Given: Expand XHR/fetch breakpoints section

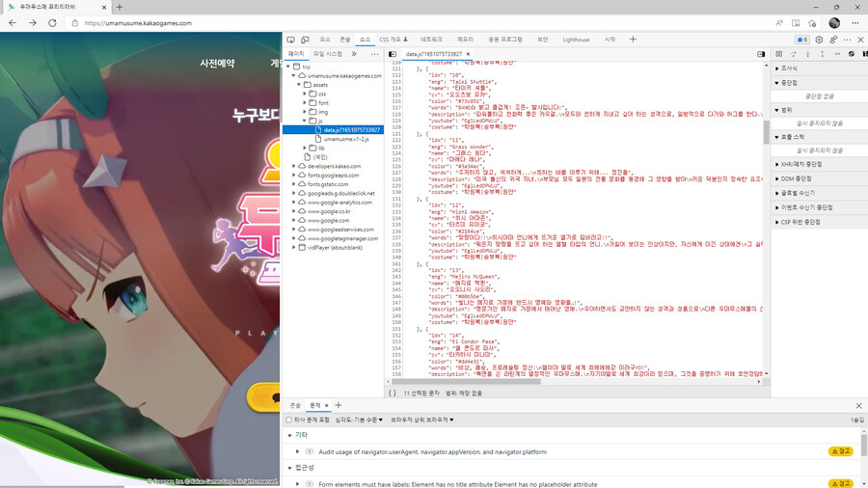Looking at the screenshot, I should tap(776, 164).
